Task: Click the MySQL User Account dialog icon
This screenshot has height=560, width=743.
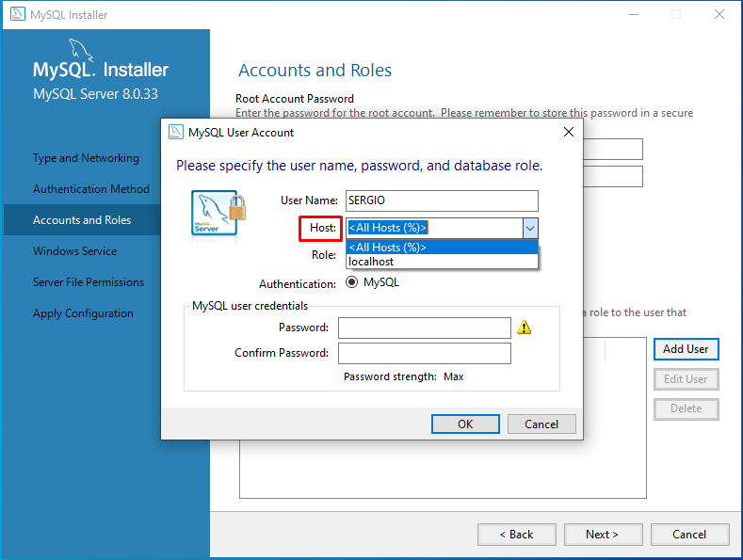Action: tap(175, 133)
